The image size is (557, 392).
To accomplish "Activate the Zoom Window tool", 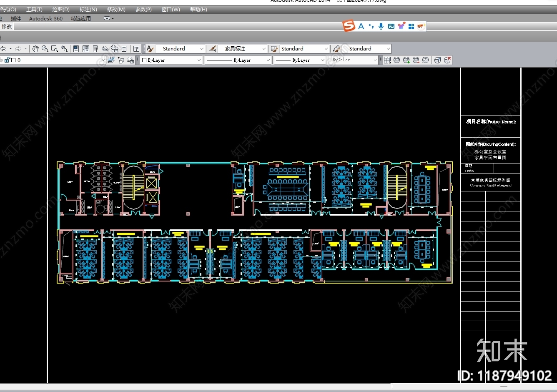I will click(55, 49).
